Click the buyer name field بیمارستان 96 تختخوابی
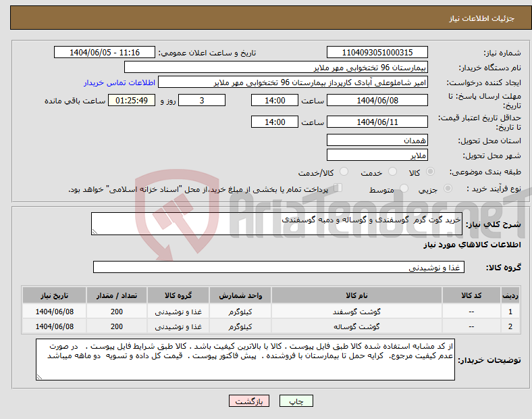This screenshot has width=532, height=419. click(x=276, y=67)
